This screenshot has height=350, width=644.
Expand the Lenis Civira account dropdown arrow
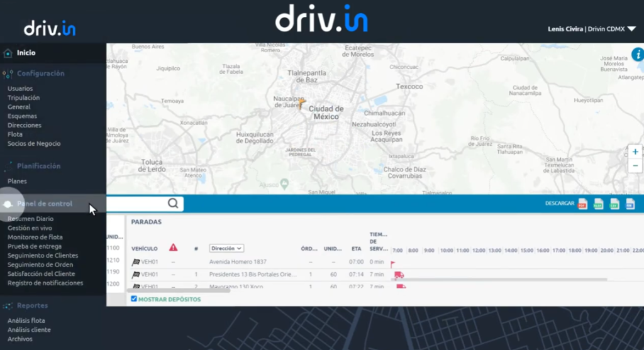(x=631, y=29)
